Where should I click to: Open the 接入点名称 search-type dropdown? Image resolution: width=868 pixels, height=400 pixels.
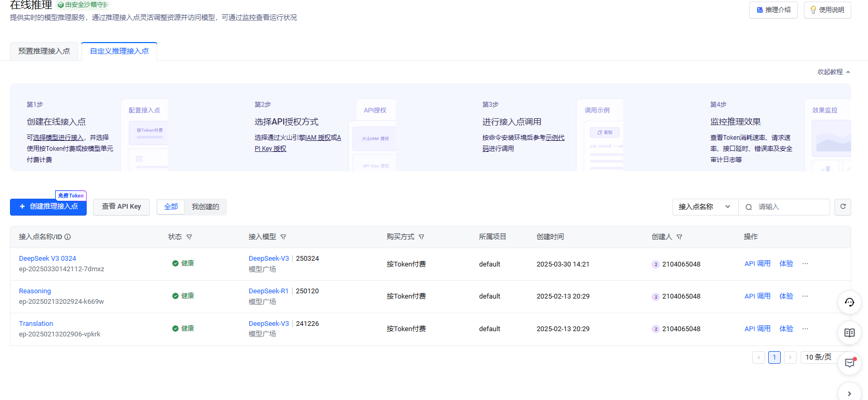coord(705,207)
